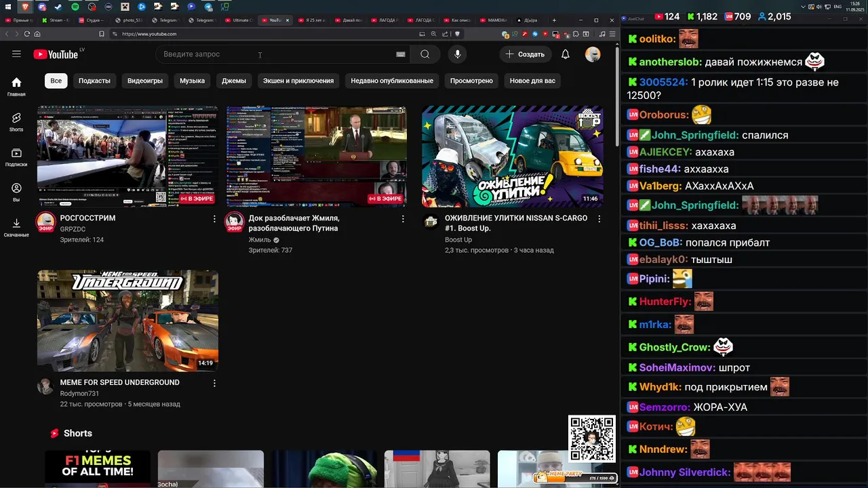Screen dimensions: 868x488
Task: Click Boost Up channel avatar
Action: [x=431, y=222]
